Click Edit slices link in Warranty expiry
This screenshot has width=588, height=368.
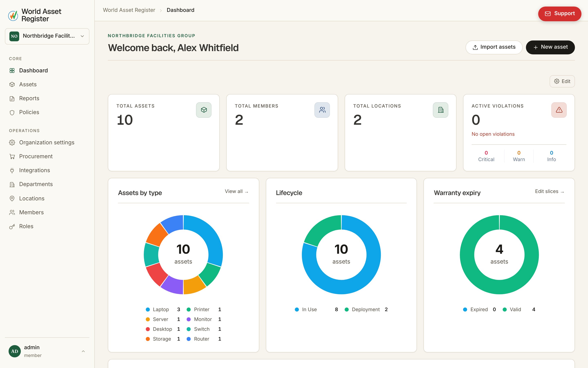click(549, 192)
